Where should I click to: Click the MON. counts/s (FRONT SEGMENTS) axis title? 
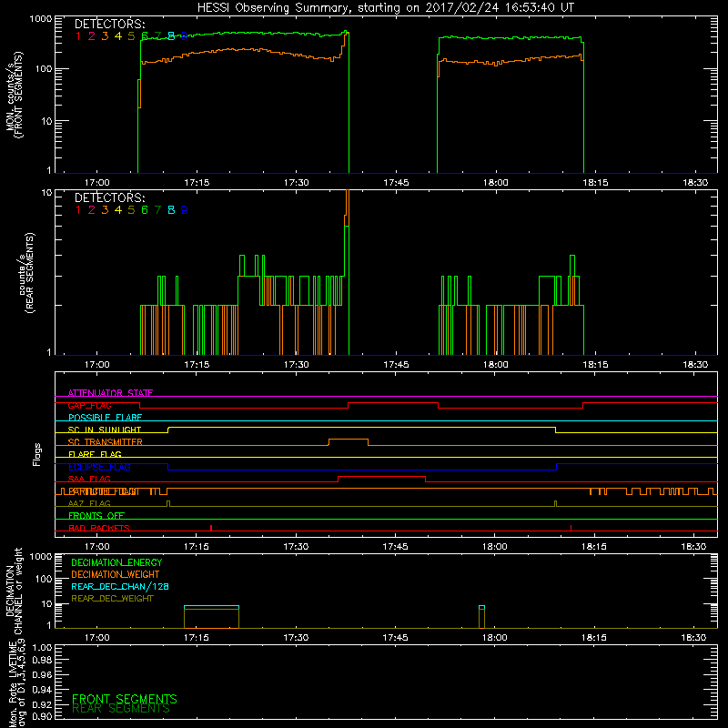point(15,95)
